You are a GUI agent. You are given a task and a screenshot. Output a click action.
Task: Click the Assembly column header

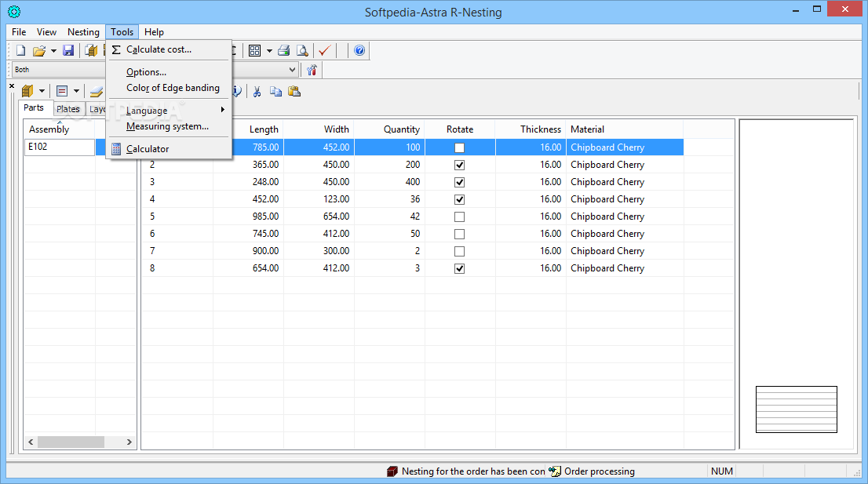tap(60, 129)
